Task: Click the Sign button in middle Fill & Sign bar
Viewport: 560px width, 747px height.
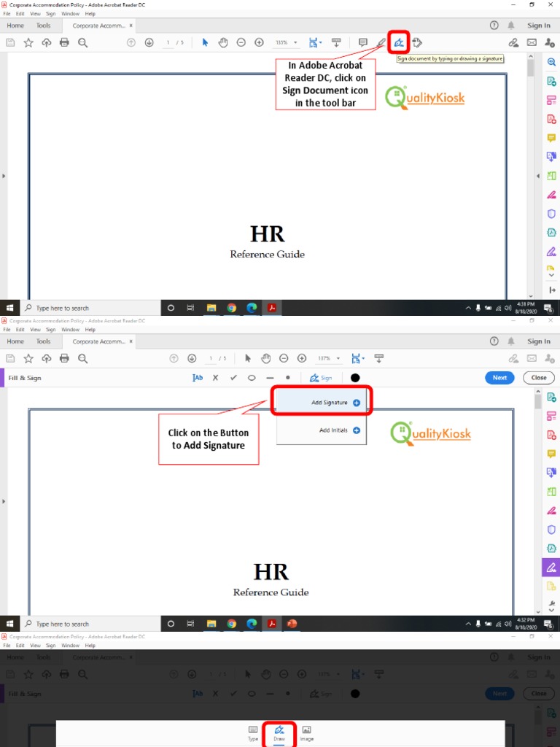Action: [321, 378]
